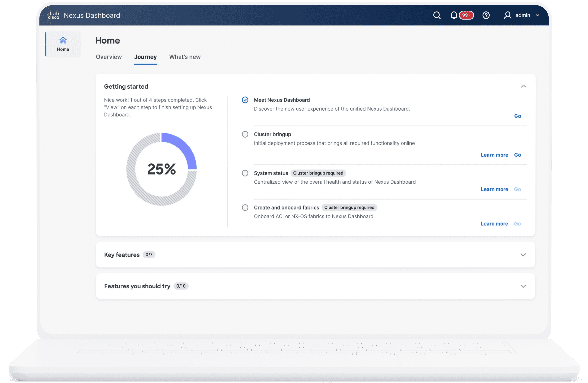Screen dimensions: 588x383
Task: Click the fabrics Cluster bringup required tag
Action: tap(349, 207)
